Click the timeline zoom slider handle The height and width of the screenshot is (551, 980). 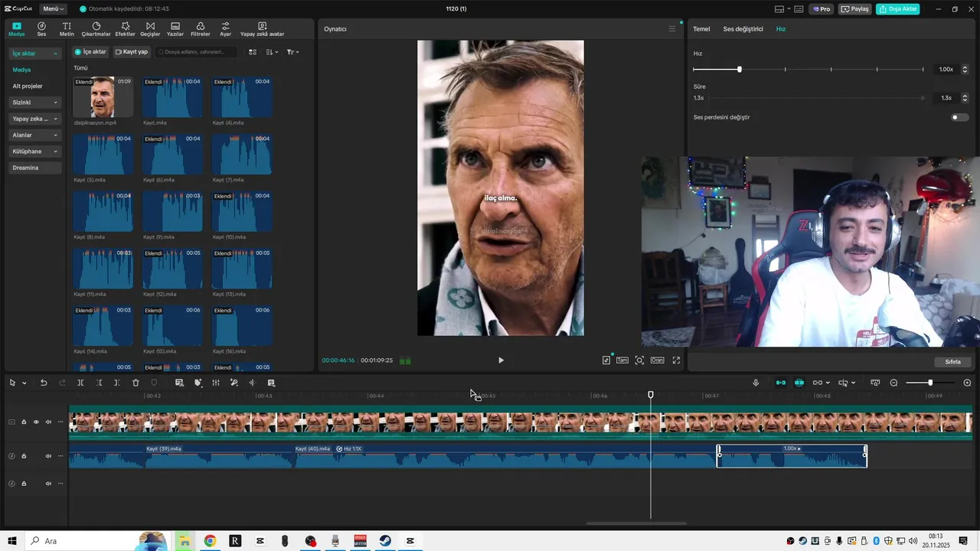point(930,383)
